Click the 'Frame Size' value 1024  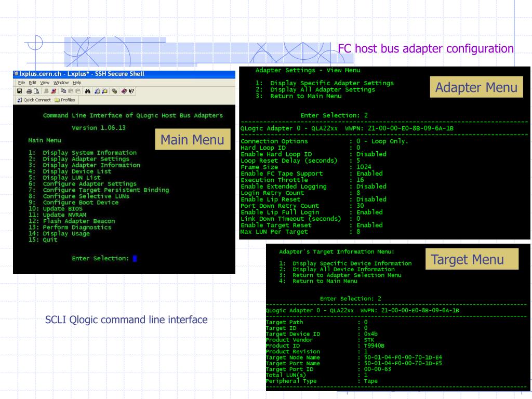(x=364, y=167)
